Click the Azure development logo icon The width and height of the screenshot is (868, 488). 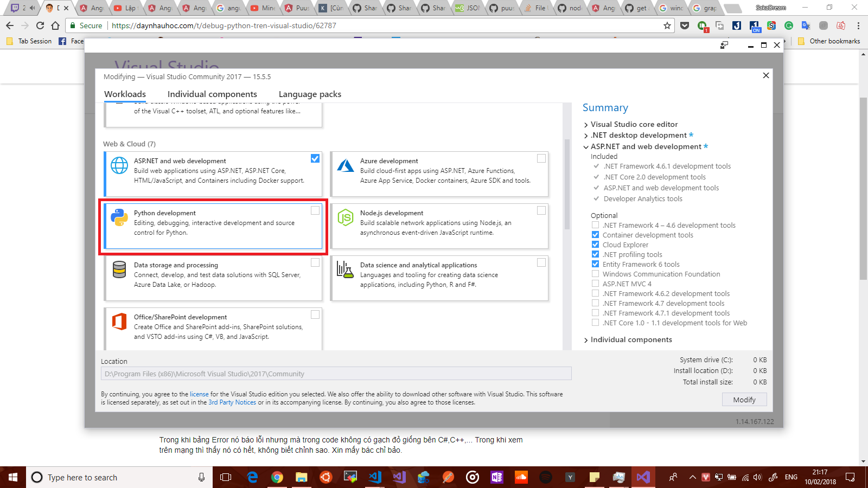(x=346, y=165)
